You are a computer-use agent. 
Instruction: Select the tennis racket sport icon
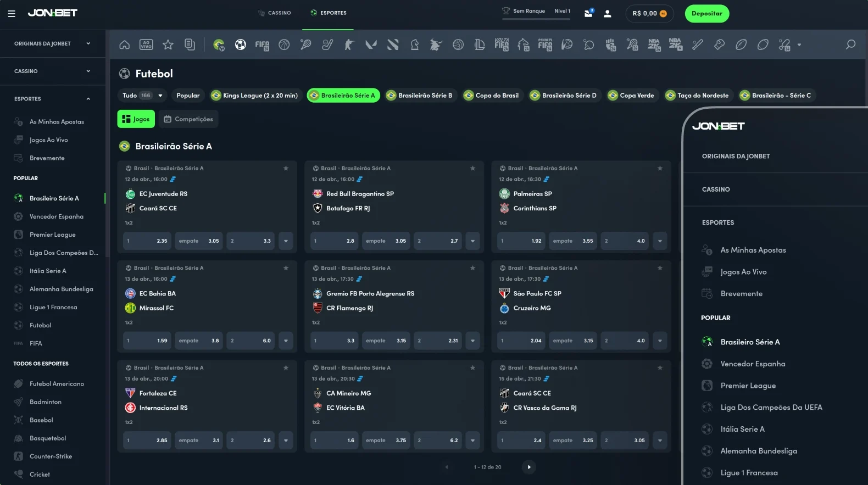[305, 45]
